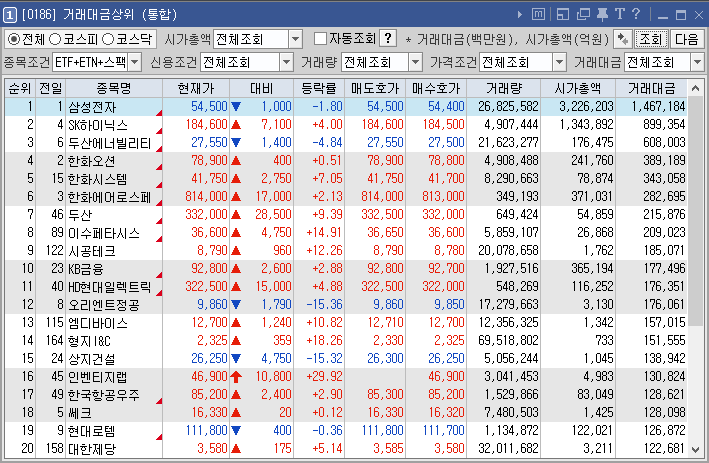
Task: Open the 종목조건 ETF+ETN+스팩 dropdown
Action: coord(134,62)
